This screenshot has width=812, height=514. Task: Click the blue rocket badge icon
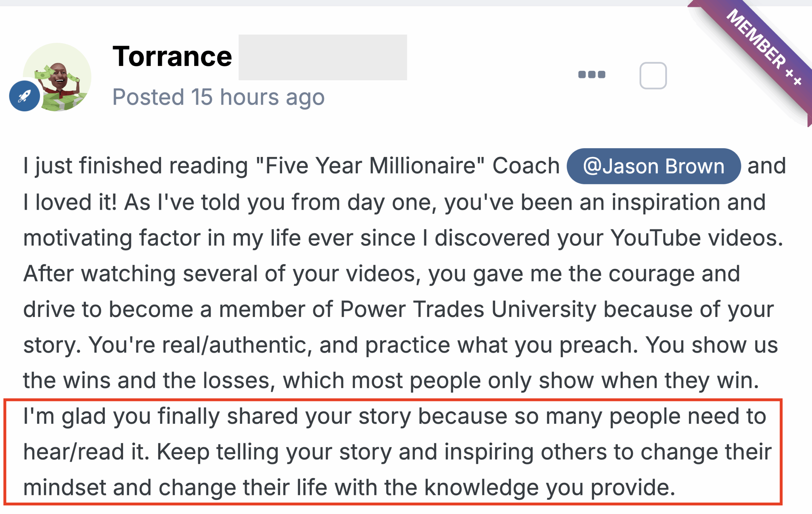click(x=24, y=96)
